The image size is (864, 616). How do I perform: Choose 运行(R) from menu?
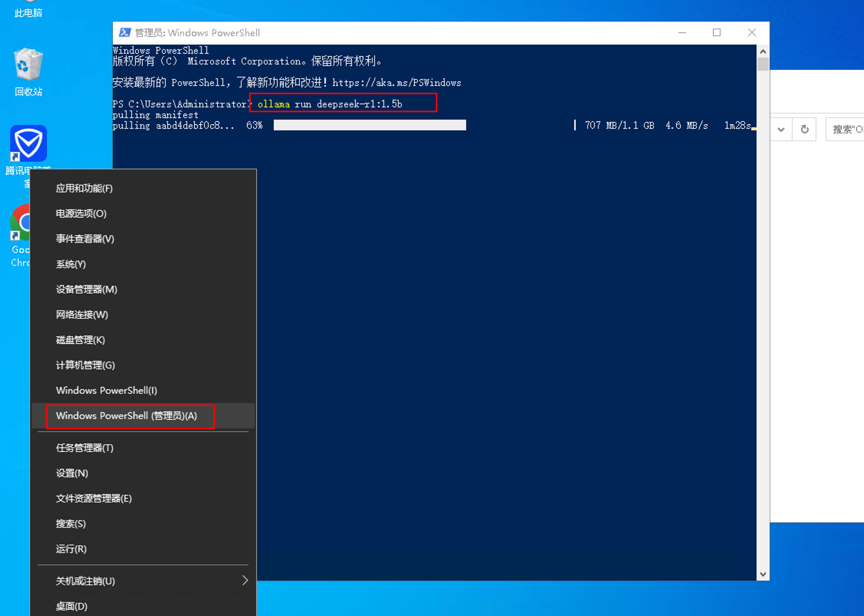(143, 549)
